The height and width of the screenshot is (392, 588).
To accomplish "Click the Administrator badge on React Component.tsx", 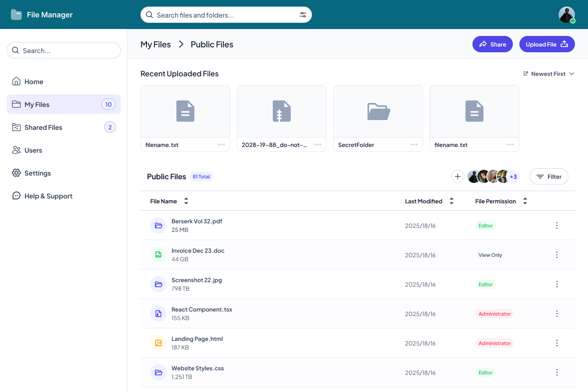I will 494,314.
